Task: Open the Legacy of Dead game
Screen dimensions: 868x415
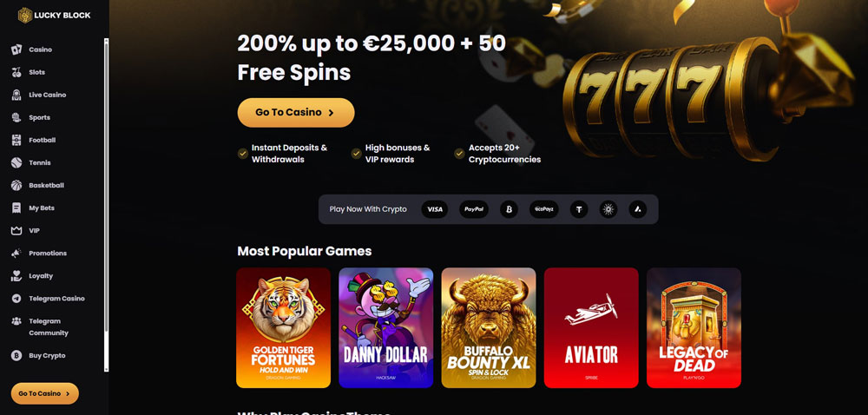Action: [x=694, y=327]
